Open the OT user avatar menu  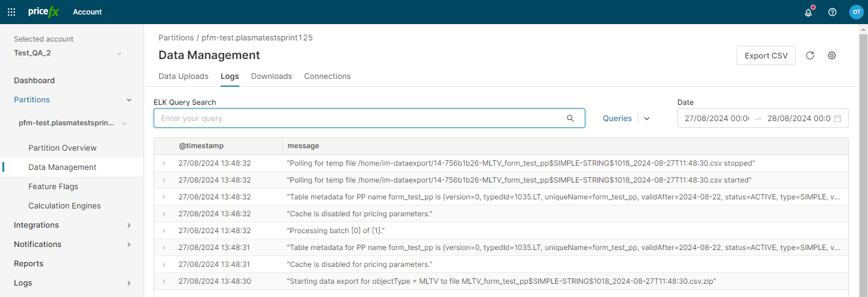[x=856, y=12]
